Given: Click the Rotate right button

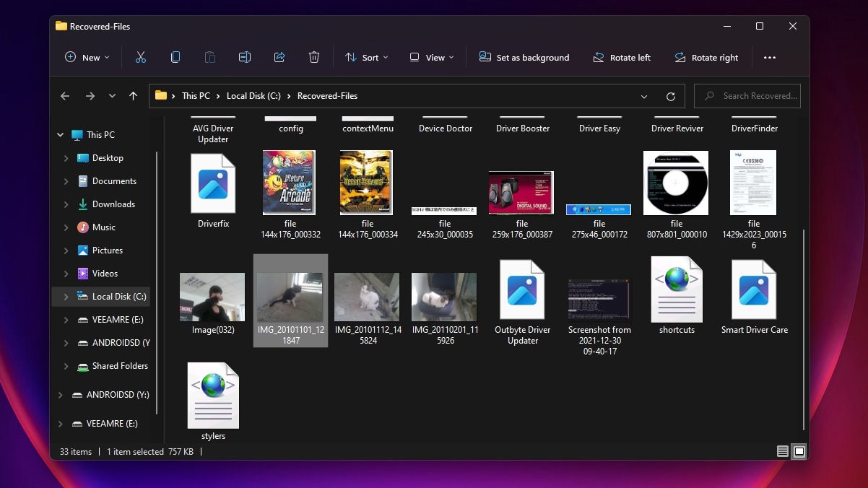Looking at the screenshot, I should [x=706, y=57].
